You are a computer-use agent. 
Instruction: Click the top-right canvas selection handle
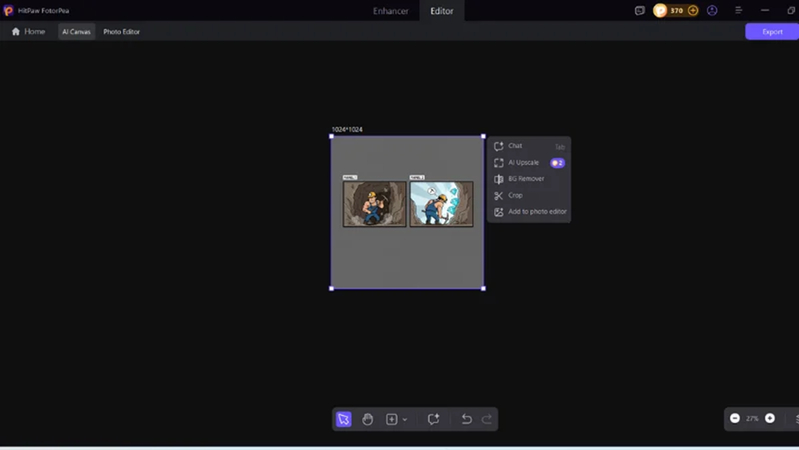coord(483,136)
